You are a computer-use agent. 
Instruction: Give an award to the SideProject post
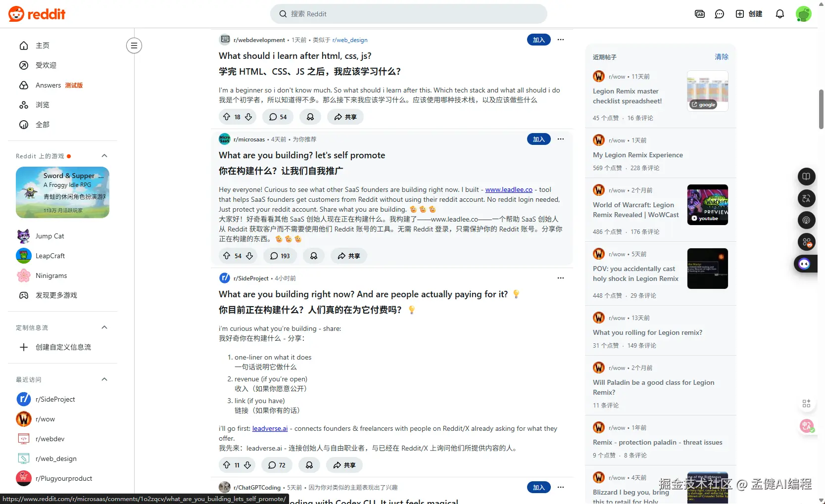309,465
